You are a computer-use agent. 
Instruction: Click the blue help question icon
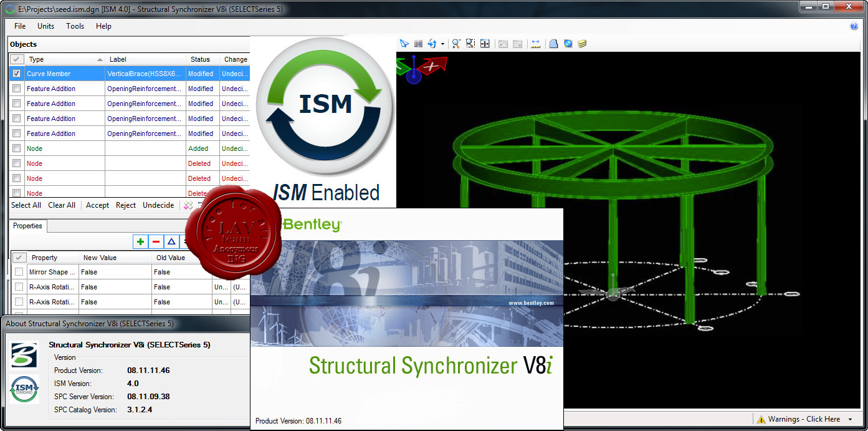854,26
